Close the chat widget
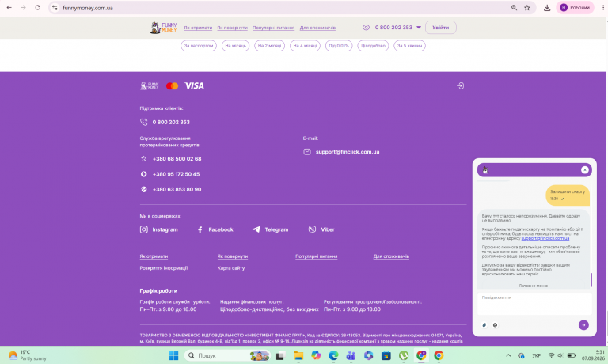Image resolution: width=608 pixels, height=364 pixels. [585, 170]
